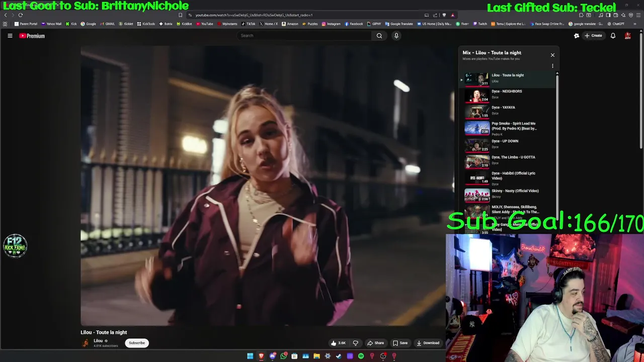Open Steam from the taskbar
Viewport: 644px width, 362px height.
pyautogui.click(x=339, y=356)
